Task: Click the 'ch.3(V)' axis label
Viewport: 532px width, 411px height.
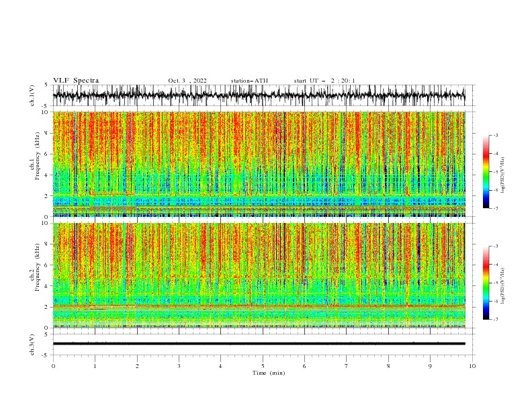Action: (32, 345)
